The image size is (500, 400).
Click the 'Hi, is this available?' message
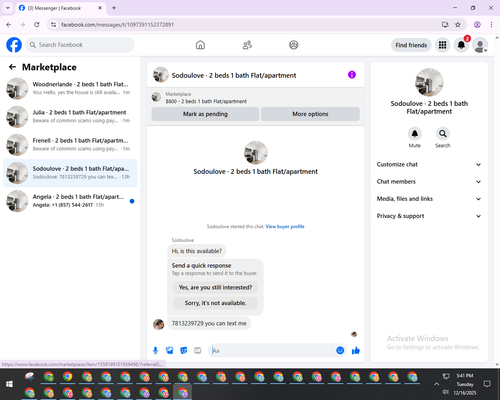197,251
